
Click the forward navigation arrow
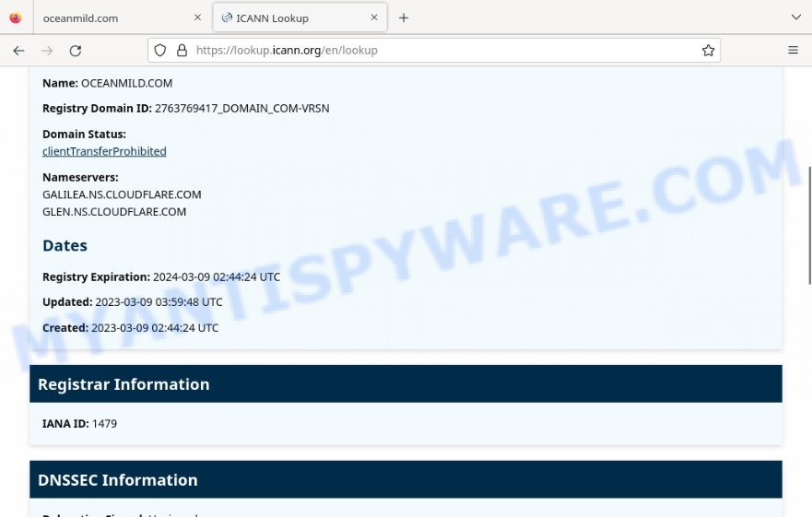click(47, 51)
